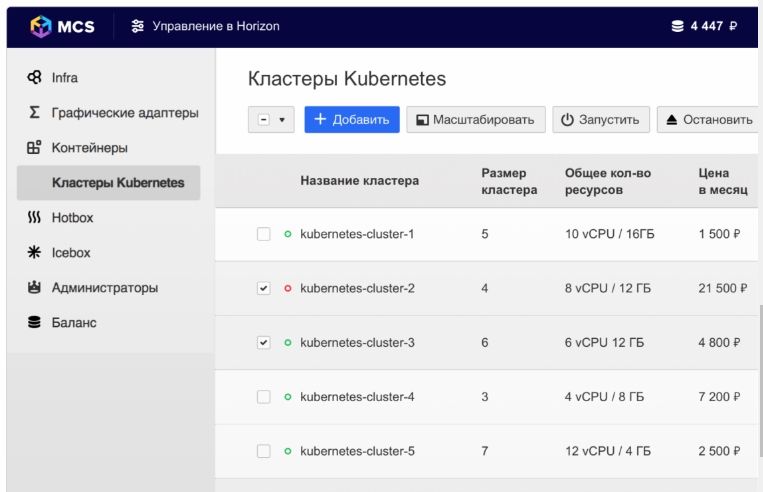Uncheck the kubernetes-cluster-2 checkbox
The height and width of the screenshot is (492, 763).
click(263, 289)
